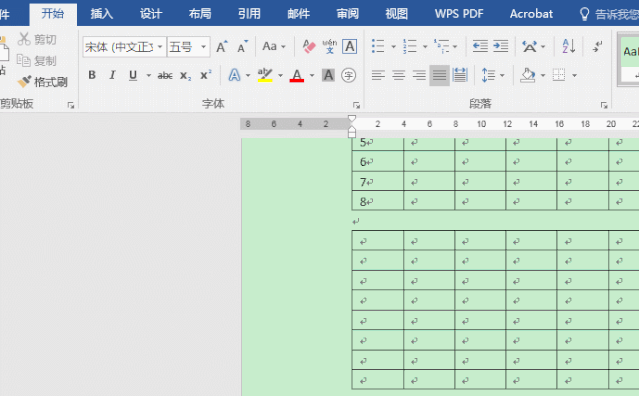639x396 pixels.
Task: Open the Change Case Aa menu
Action: 273,46
